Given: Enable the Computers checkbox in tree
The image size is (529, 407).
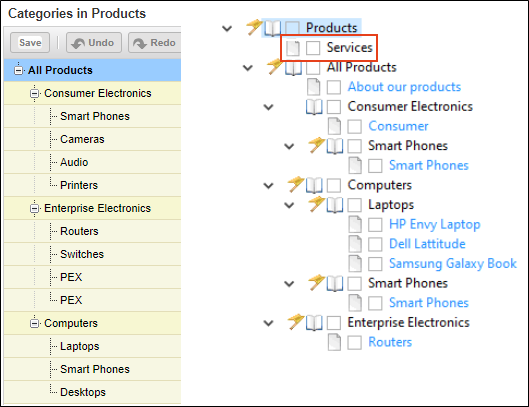Looking at the screenshot, I should 334,185.
